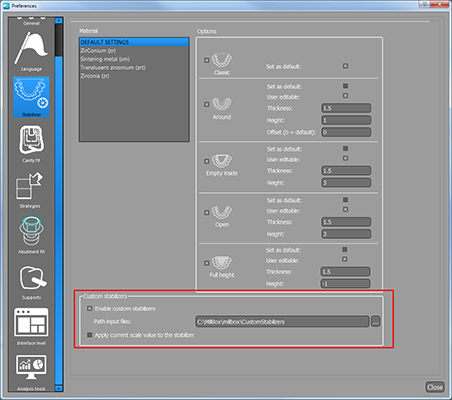
Task: Open the Supports preferences icon
Action: tap(31, 281)
